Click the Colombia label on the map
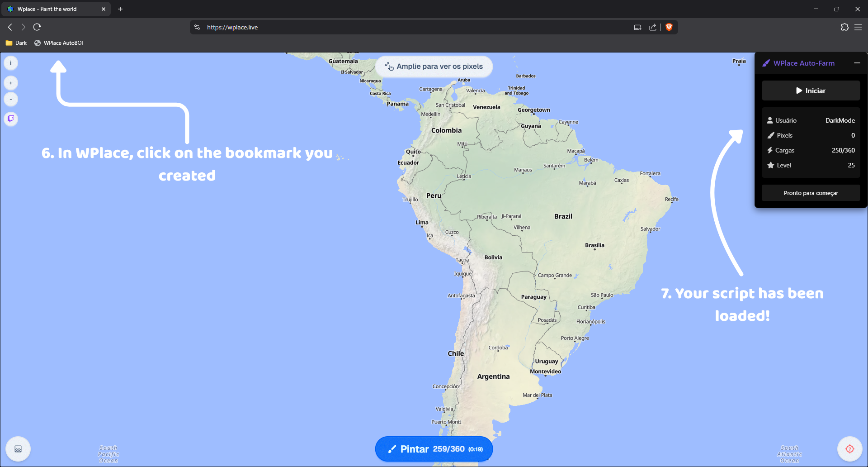The height and width of the screenshot is (467, 868). click(x=446, y=130)
